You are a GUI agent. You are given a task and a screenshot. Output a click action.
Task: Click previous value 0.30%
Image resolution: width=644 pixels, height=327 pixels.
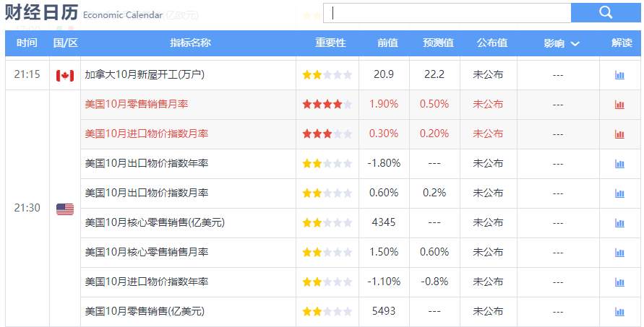384,134
